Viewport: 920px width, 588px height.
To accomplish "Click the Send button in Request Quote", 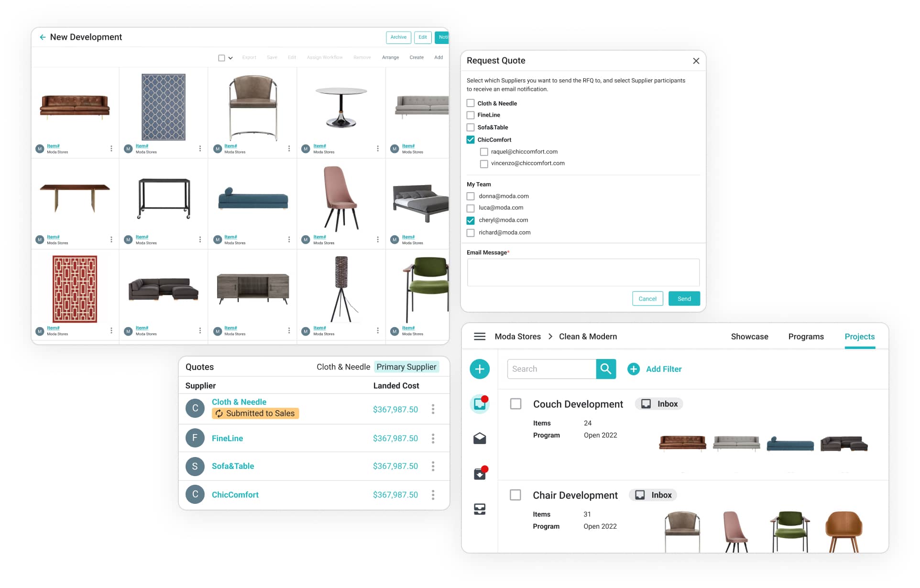I will pyautogui.click(x=683, y=299).
